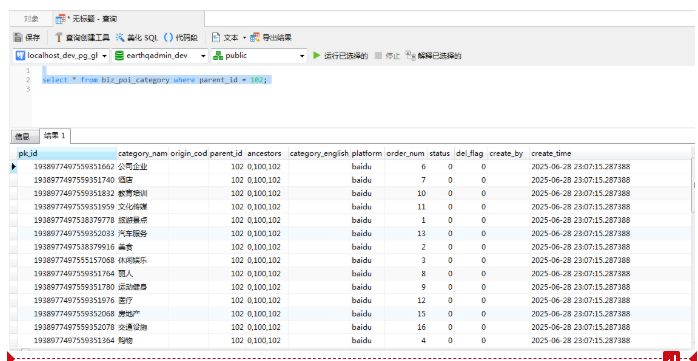Image resolution: width=698 pixels, height=361 pixels.
Task: Click 解释已选择的 explain selected
Action: tap(434, 56)
